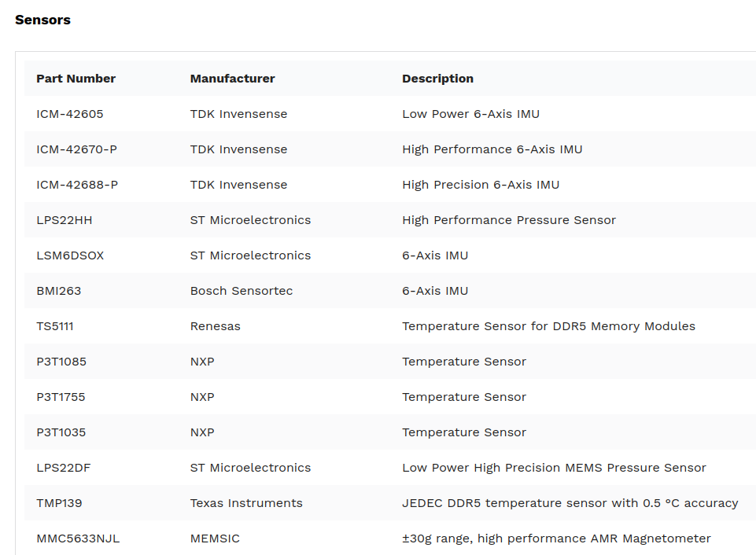
Task: Click the Manufacturer column header
Action: point(232,79)
